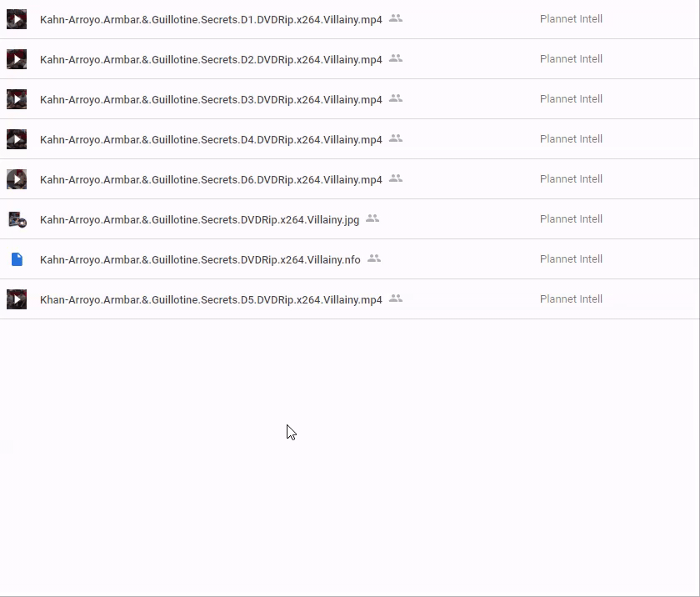Image resolution: width=700 pixels, height=597 pixels.
Task: Click the shared-people icon beside the .jpg file
Action: coord(372,218)
